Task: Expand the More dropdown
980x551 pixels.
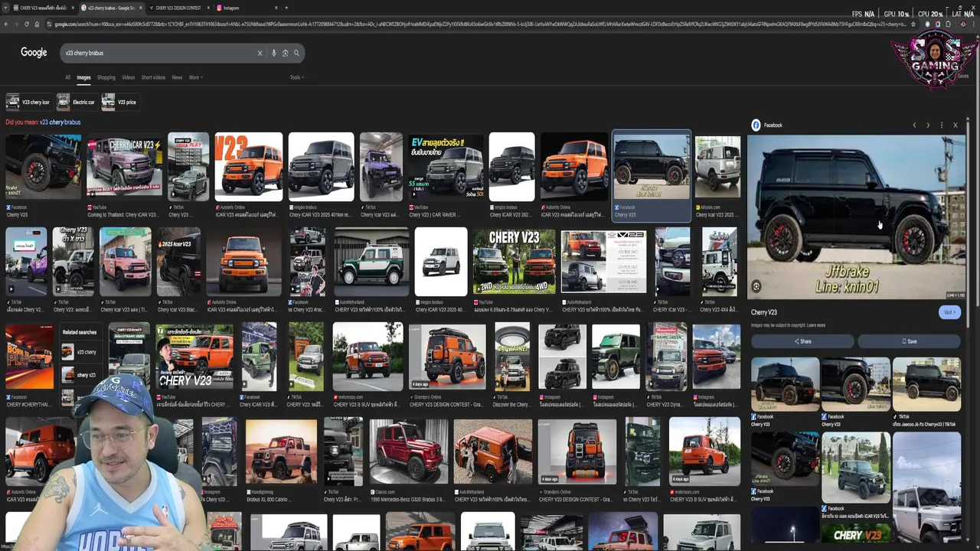Action: click(x=195, y=77)
